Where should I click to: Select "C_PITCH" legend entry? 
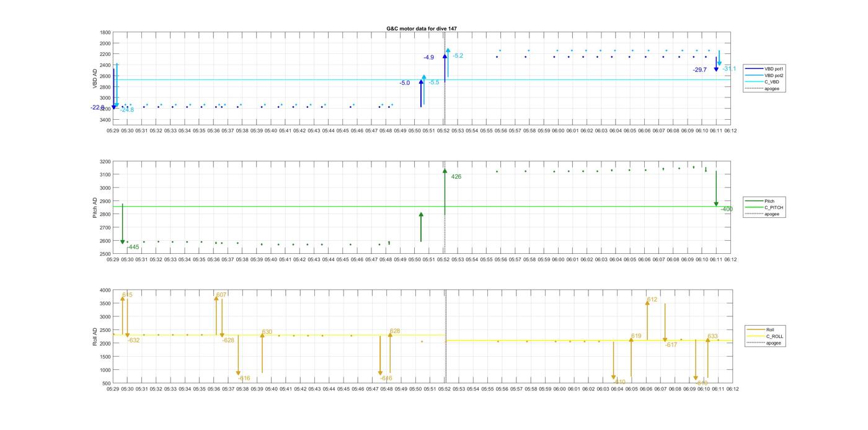pyautogui.click(x=774, y=208)
